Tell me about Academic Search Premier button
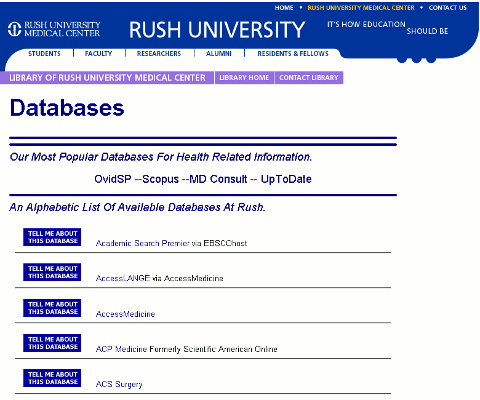 pos(52,237)
